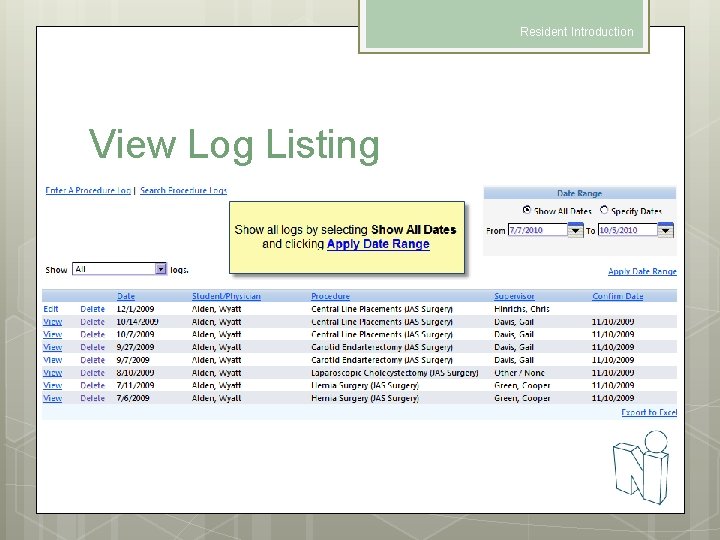Delete the 9/7/2009 log entry
Image resolution: width=720 pixels, height=540 pixels.
click(x=92, y=360)
